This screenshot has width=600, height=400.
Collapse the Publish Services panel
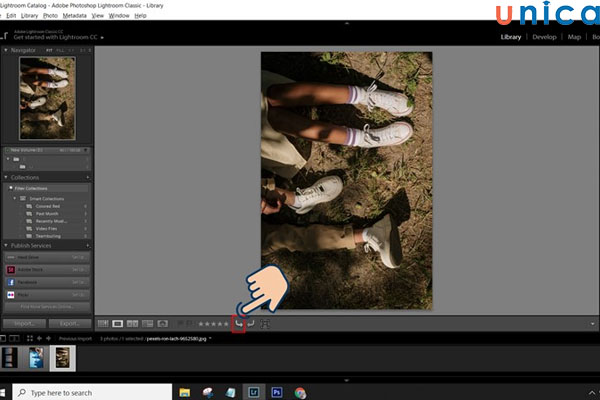click(x=6, y=245)
